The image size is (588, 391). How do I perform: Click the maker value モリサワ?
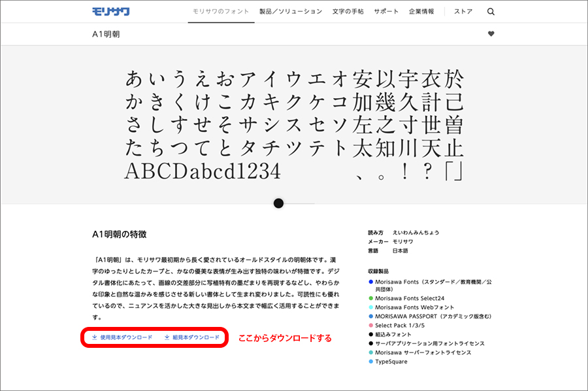[402, 242]
